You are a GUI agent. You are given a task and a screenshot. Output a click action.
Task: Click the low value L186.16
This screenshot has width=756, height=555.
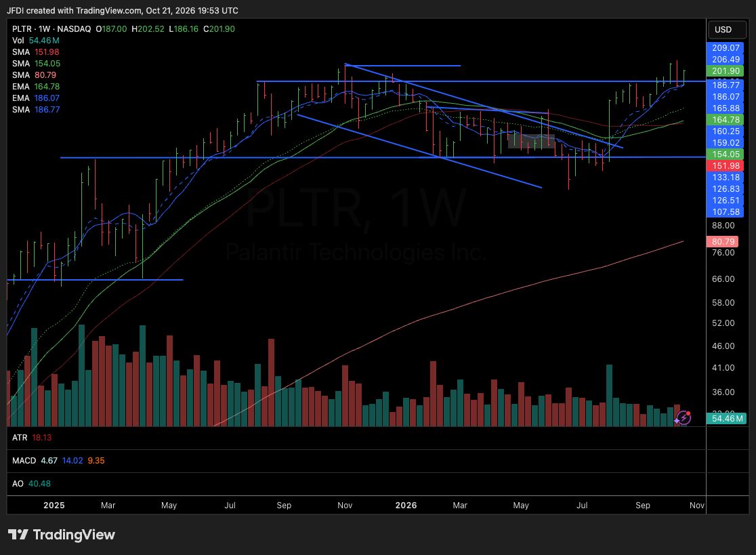pos(184,29)
